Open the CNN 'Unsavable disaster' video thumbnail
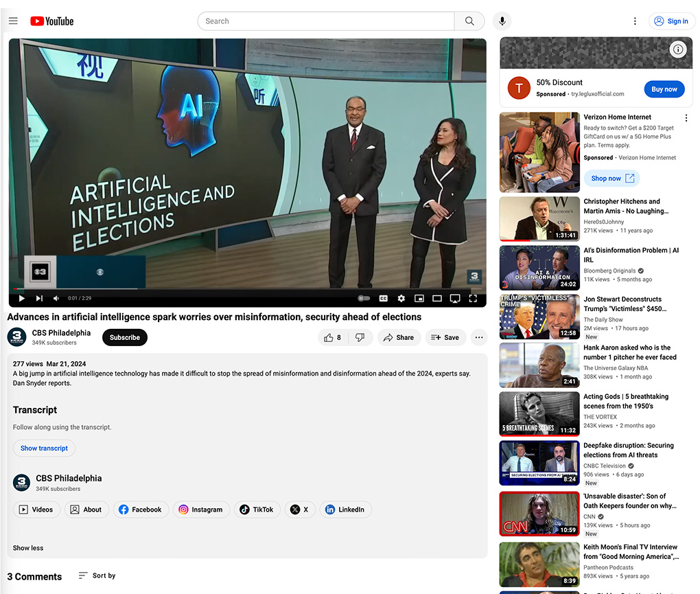 click(x=539, y=514)
